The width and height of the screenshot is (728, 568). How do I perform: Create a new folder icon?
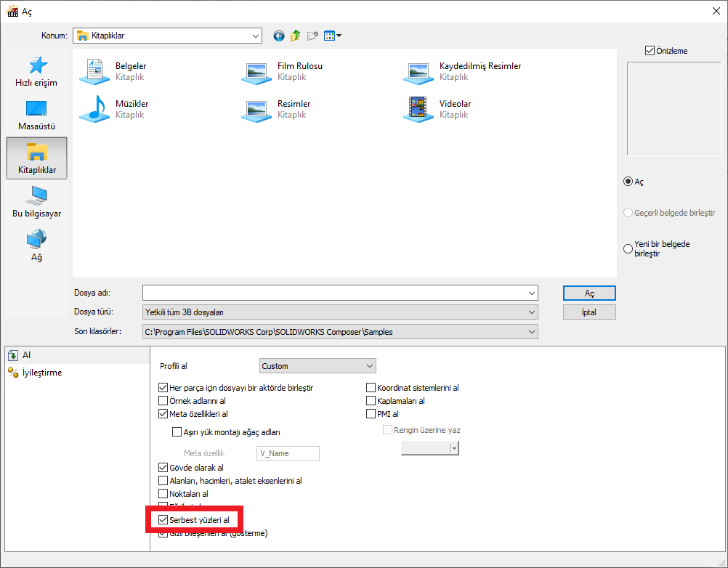312,36
